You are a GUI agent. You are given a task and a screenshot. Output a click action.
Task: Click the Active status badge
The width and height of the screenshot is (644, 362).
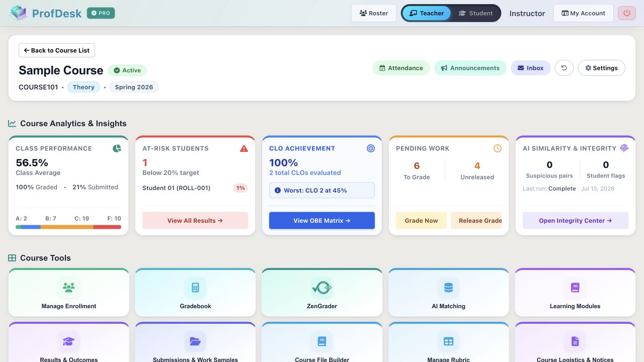[127, 70]
